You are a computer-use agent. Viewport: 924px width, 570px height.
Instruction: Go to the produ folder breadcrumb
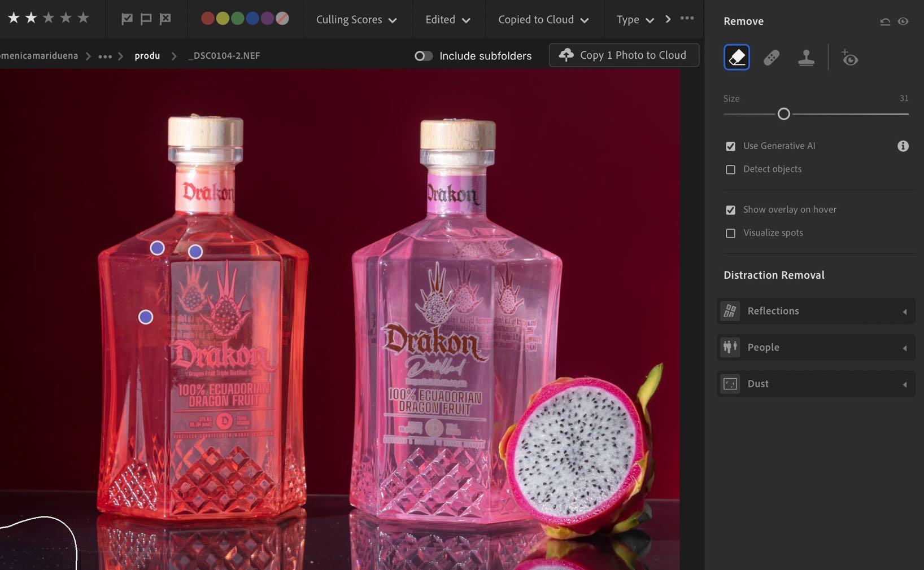click(147, 56)
